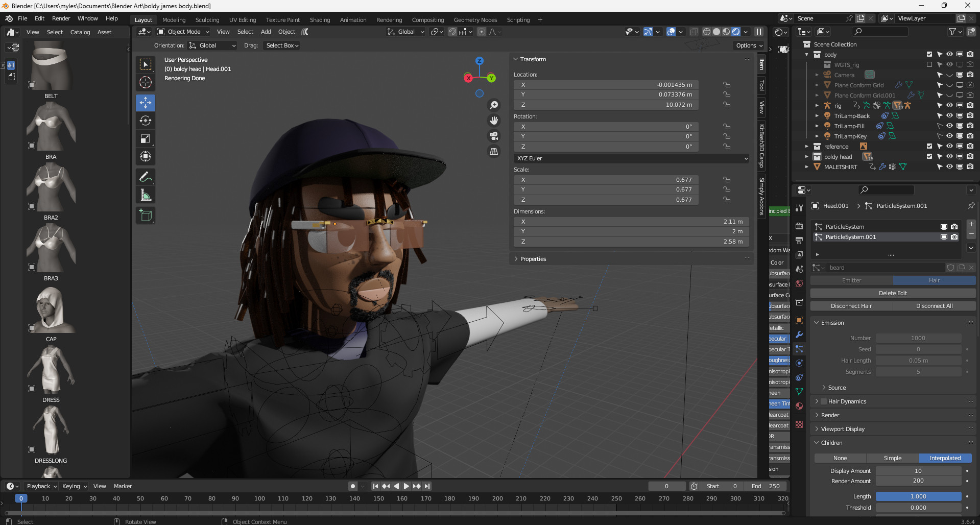Screen dimensions: 980x525
Task: Lock the Z scale channel
Action: coord(727,200)
